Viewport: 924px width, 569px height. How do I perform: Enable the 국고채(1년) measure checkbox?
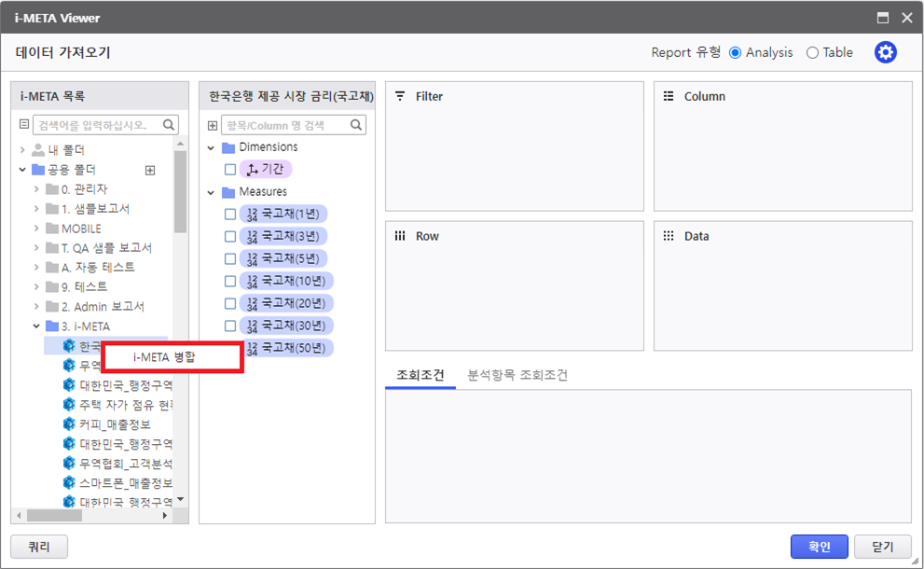[230, 215]
